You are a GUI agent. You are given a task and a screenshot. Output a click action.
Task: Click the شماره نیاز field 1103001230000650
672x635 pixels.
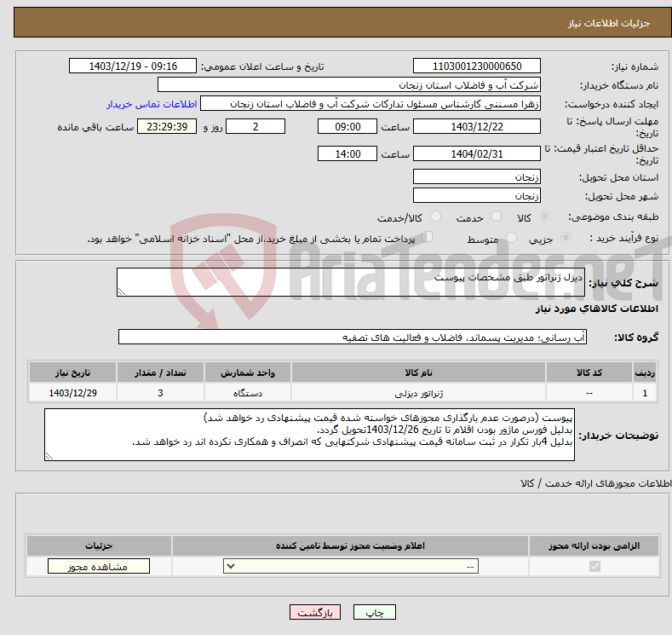tap(477, 66)
